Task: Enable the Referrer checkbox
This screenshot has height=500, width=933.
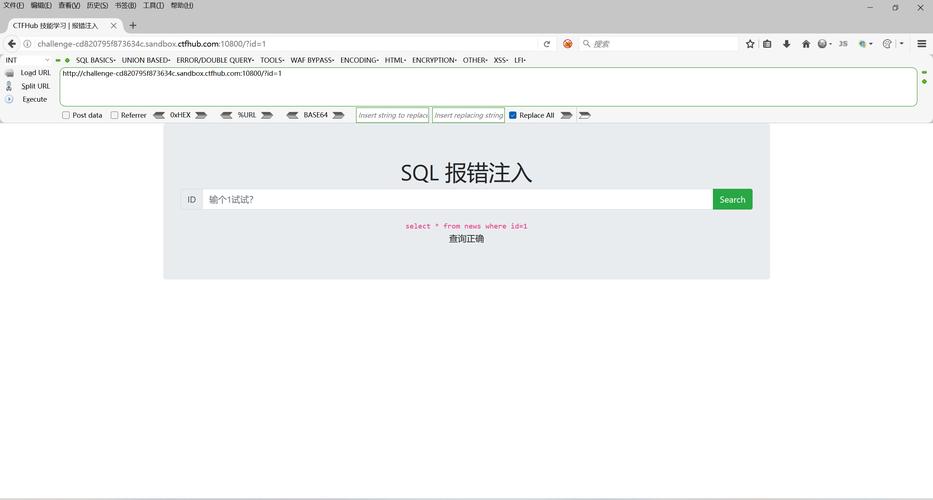Action: [x=114, y=115]
